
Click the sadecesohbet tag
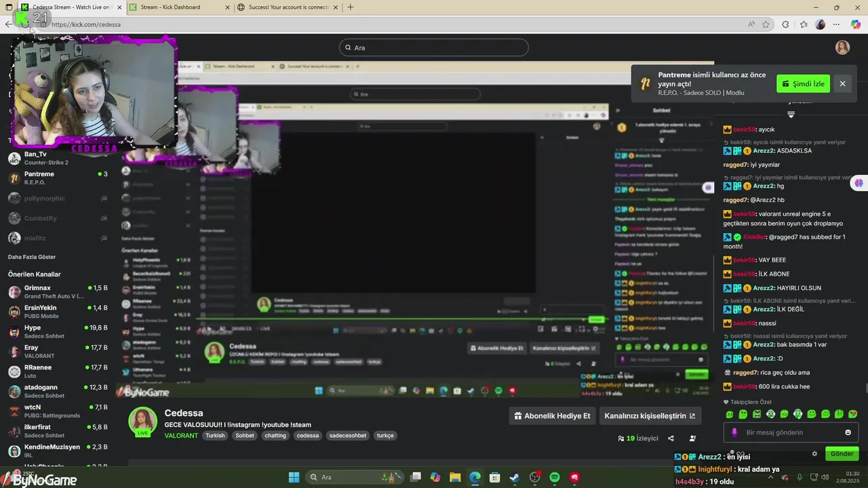pyautogui.click(x=348, y=436)
